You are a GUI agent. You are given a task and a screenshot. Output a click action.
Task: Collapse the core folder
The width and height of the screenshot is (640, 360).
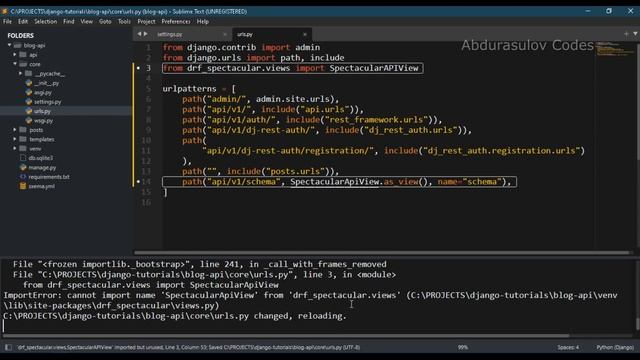(x=15, y=64)
